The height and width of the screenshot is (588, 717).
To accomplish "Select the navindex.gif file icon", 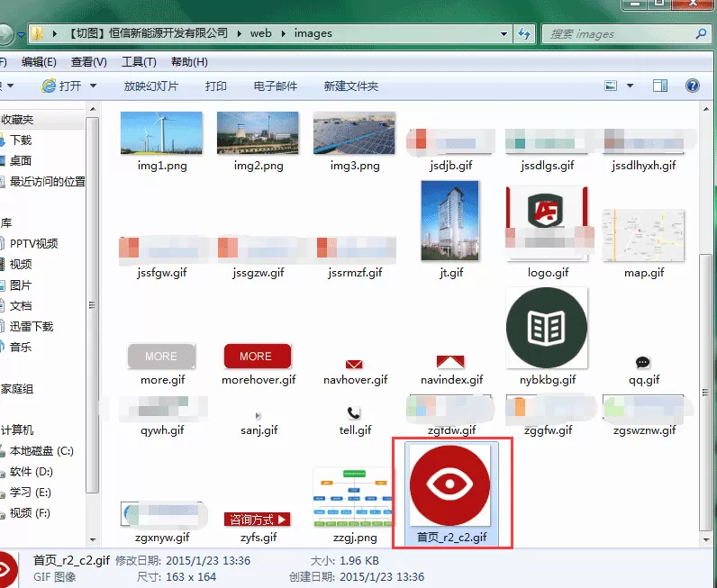I will point(450,362).
